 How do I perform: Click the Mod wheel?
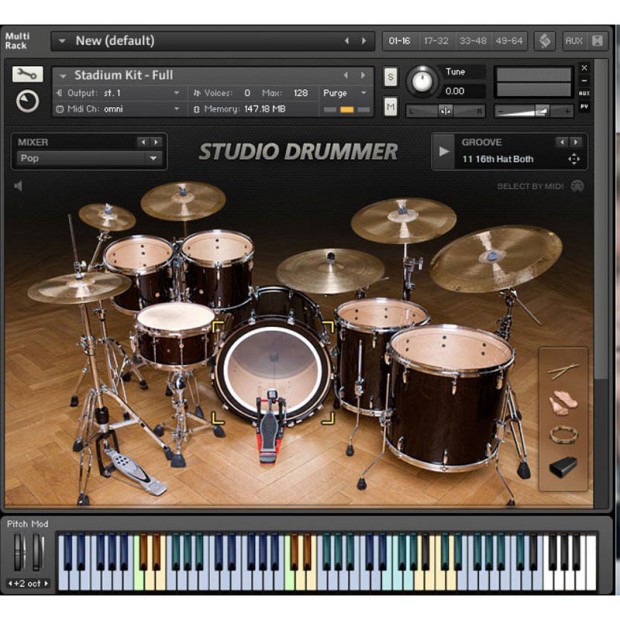(x=38, y=551)
